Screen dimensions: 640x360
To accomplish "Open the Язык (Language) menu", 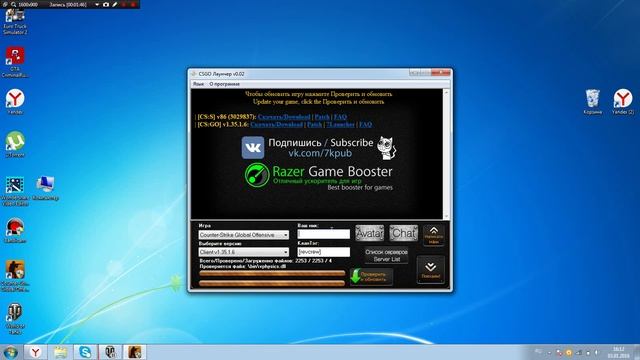I will pyautogui.click(x=198, y=84).
